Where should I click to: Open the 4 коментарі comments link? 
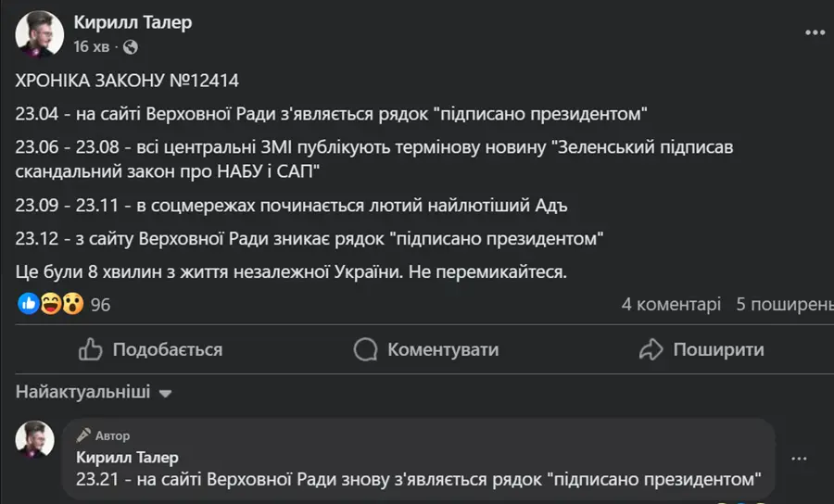click(671, 304)
